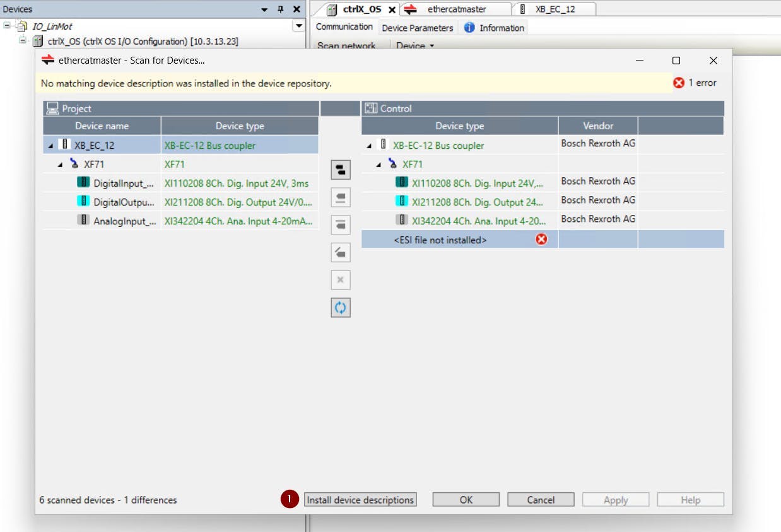This screenshot has height=532, width=781.
Task: Switch to the ethercatmaster tab
Action: point(456,9)
